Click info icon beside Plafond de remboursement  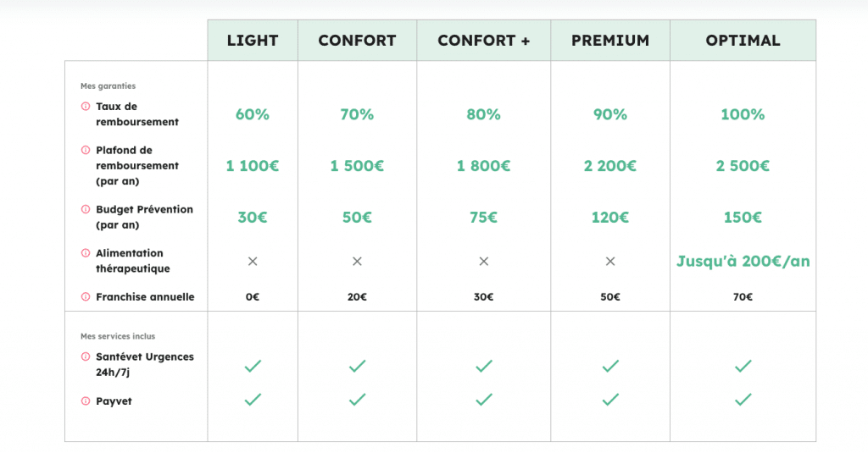point(85,150)
